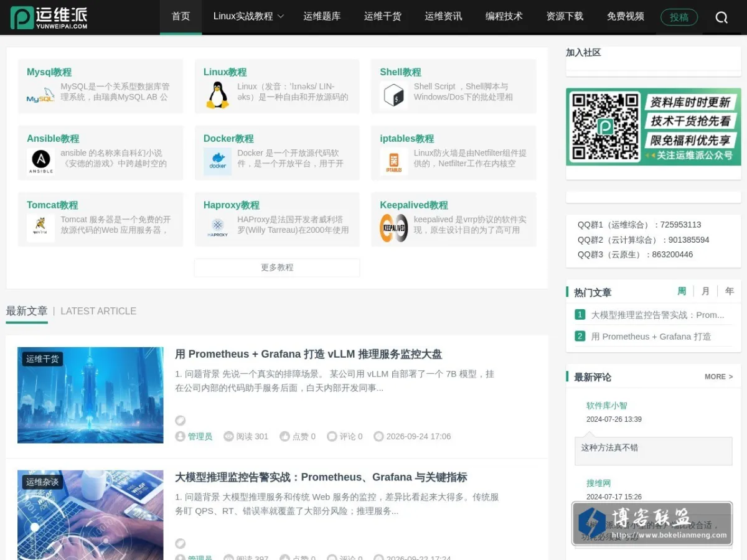Click the 运维干货 category badge on thumbnail
Screen dimensions: 747x560
coord(42,359)
